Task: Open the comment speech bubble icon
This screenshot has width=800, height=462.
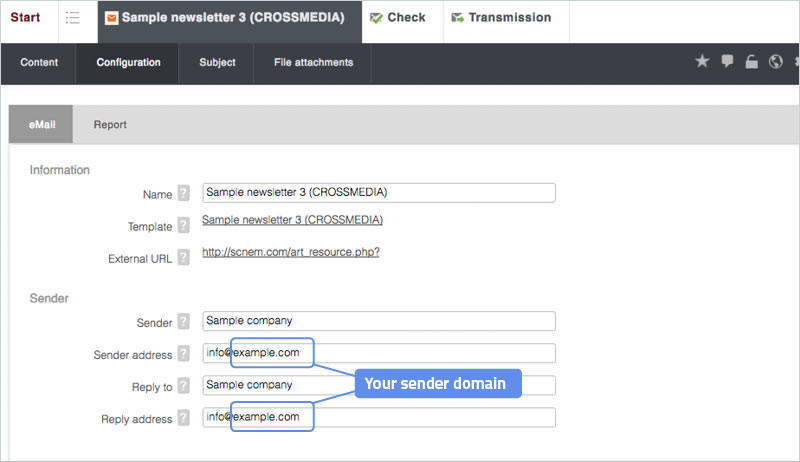Action: 727,62
